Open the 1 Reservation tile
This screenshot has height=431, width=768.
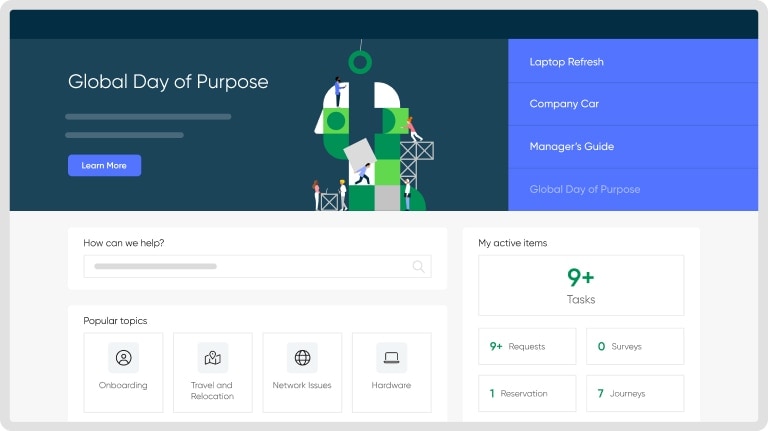click(527, 393)
